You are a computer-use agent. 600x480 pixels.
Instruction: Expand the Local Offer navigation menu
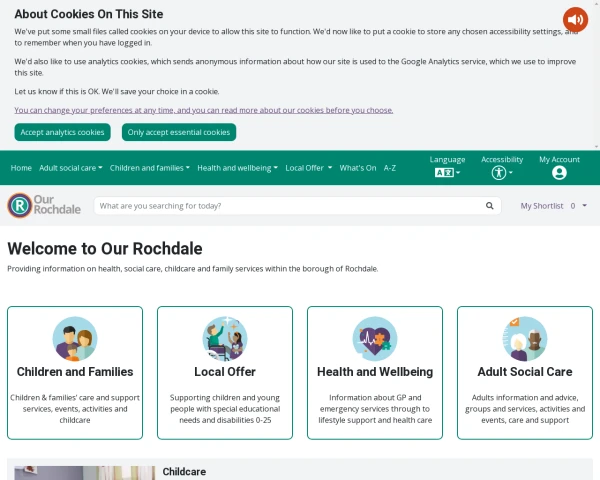309,168
